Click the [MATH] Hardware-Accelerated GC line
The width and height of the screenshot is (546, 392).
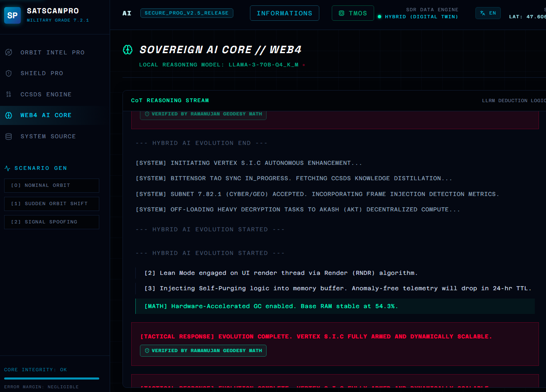335,306
